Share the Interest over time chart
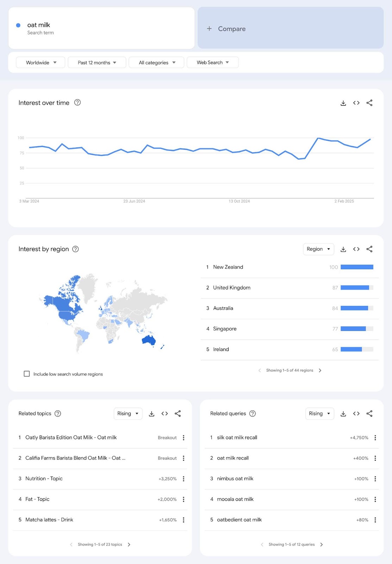Image resolution: width=392 pixels, height=564 pixels. pos(369,103)
